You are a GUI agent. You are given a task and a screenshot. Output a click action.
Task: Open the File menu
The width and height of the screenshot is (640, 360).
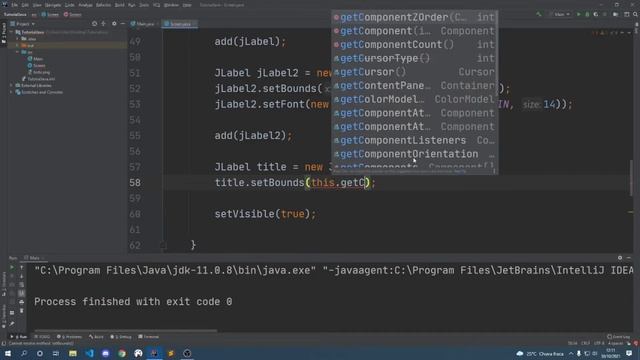coord(15,5)
